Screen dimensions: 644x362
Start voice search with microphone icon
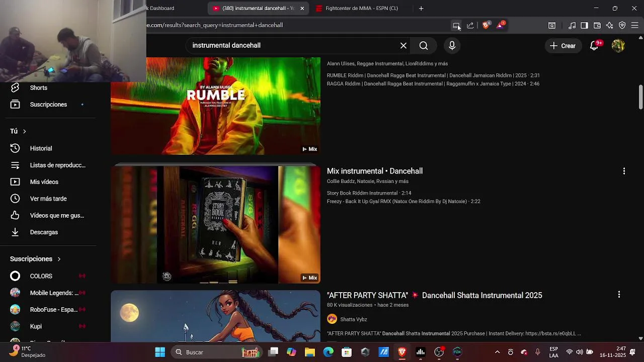click(452, 46)
